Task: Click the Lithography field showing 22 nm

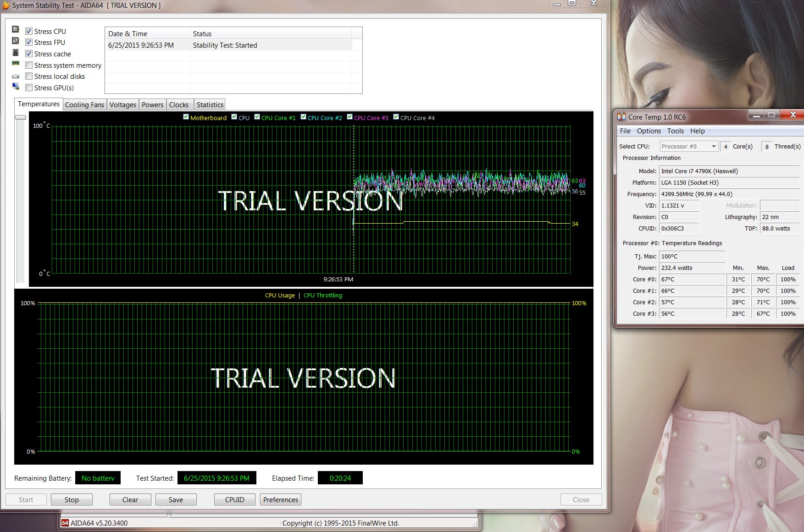Action: pyautogui.click(x=780, y=217)
